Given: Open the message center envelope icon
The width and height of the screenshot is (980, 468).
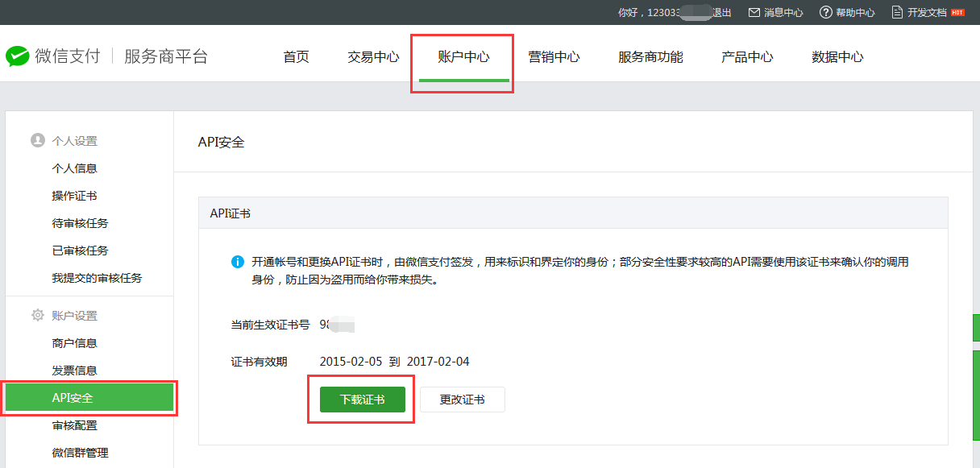Looking at the screenshot, I should click(x=754, y=13).
